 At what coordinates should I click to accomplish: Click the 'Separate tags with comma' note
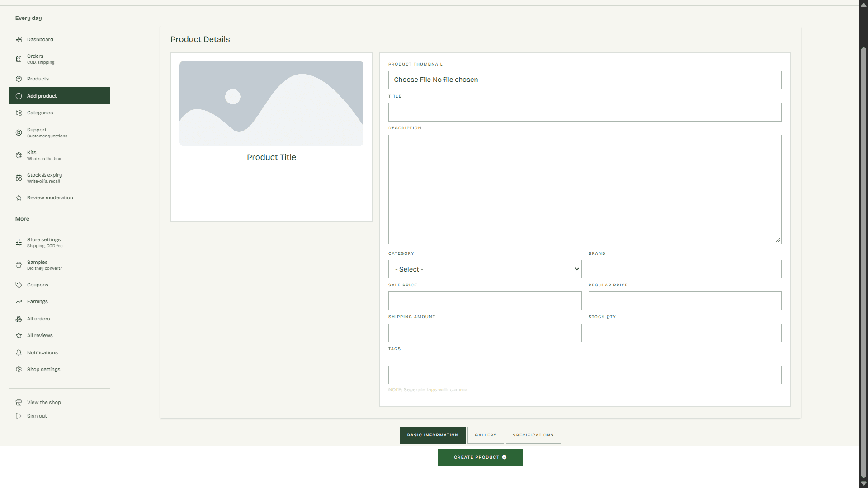pyautogui.click(x=428, y=390)
